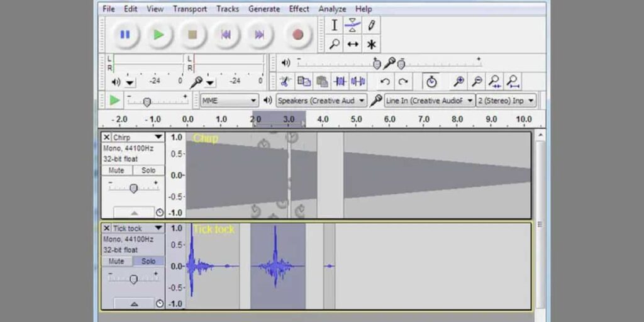Start playback with the Play button
This screenshot has height=322, width=644.
[159, 35]
